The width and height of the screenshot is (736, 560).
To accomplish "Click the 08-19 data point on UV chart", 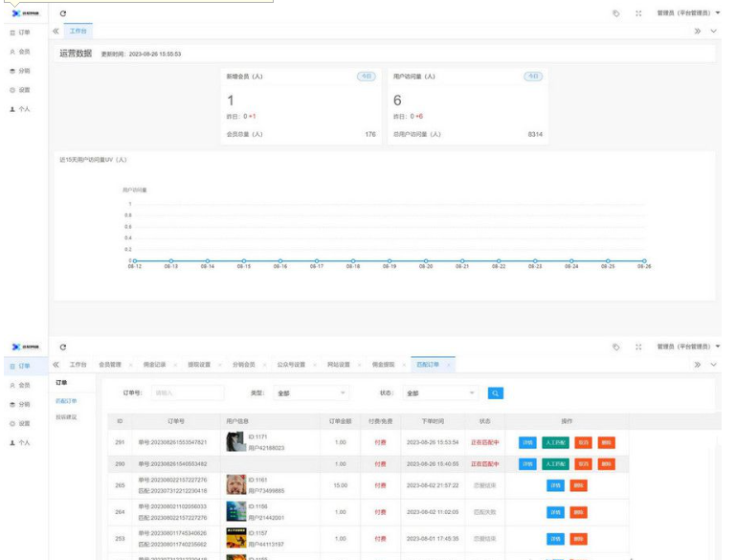I will point(389,260).
